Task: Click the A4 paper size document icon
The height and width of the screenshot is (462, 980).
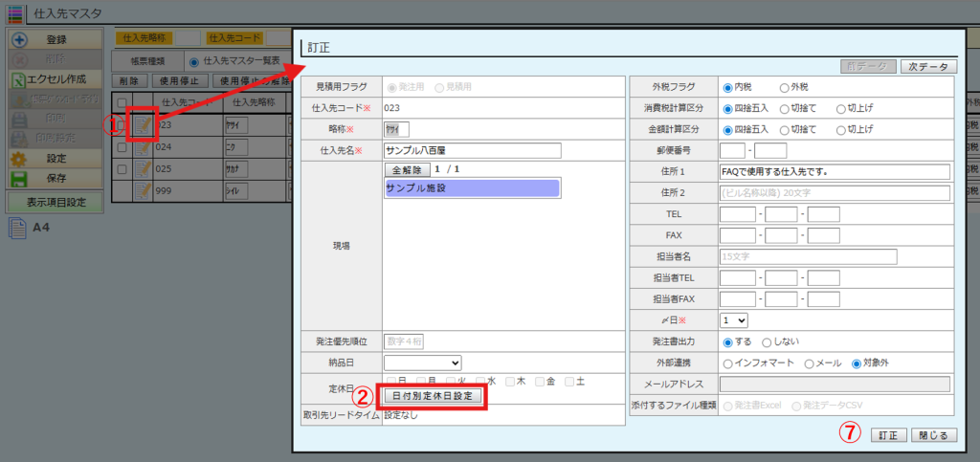Action: point(16,229)
